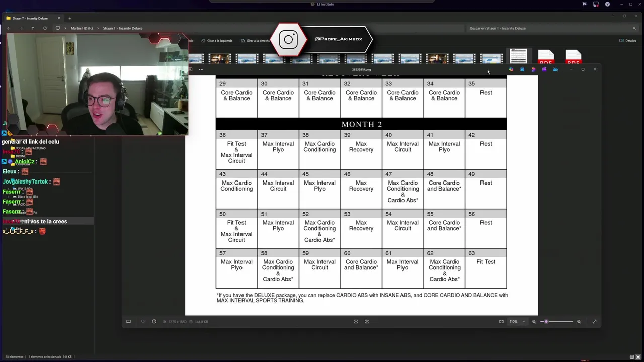This screenshot has height=362, width=644.
Task: Close the Shaun T - Insanity Deluxe tab
Action: 59,18
